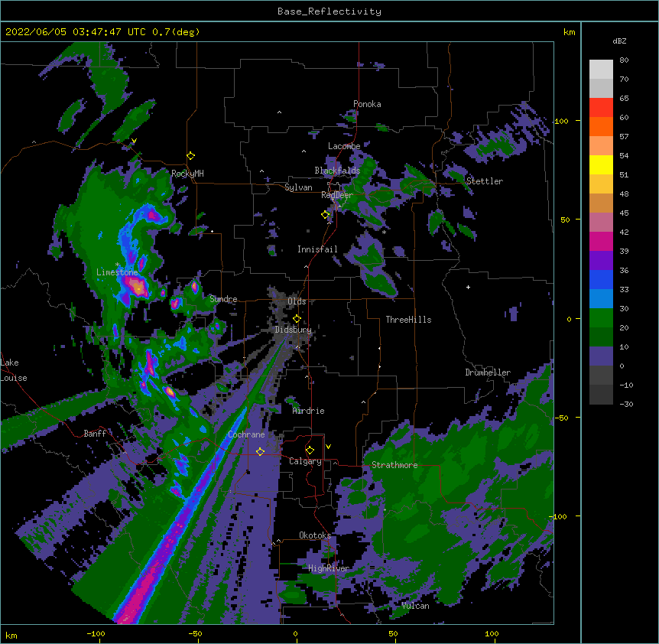Image resolution: width=659 pixels, height=644 pixels.
Task: Select the Strathmore label
Action: pos(394,465)
